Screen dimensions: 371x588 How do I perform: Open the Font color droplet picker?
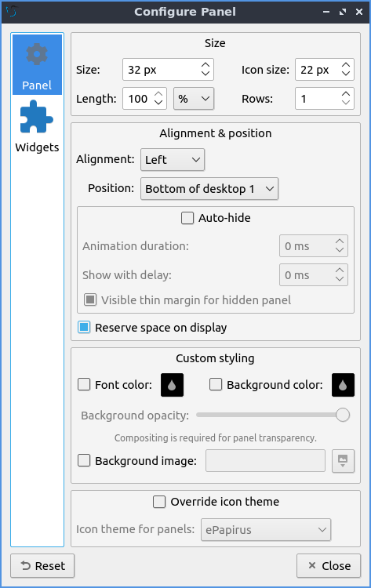[x=173, y=385]
